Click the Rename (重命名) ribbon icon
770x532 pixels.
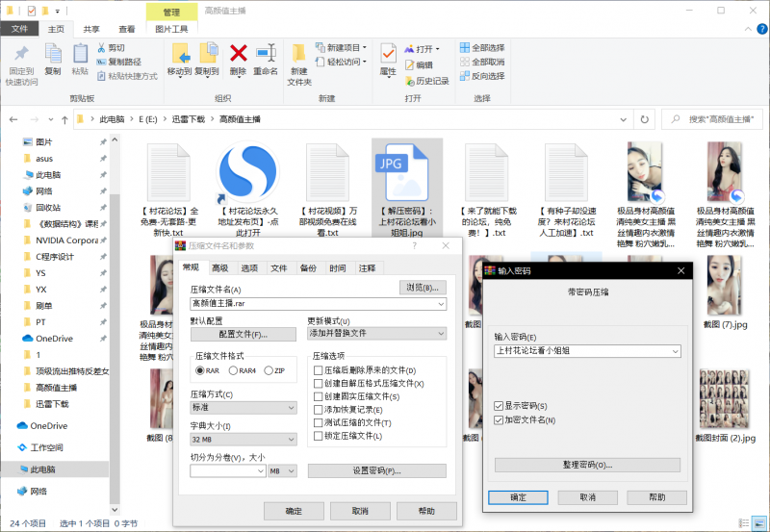(x=266, y=58)
